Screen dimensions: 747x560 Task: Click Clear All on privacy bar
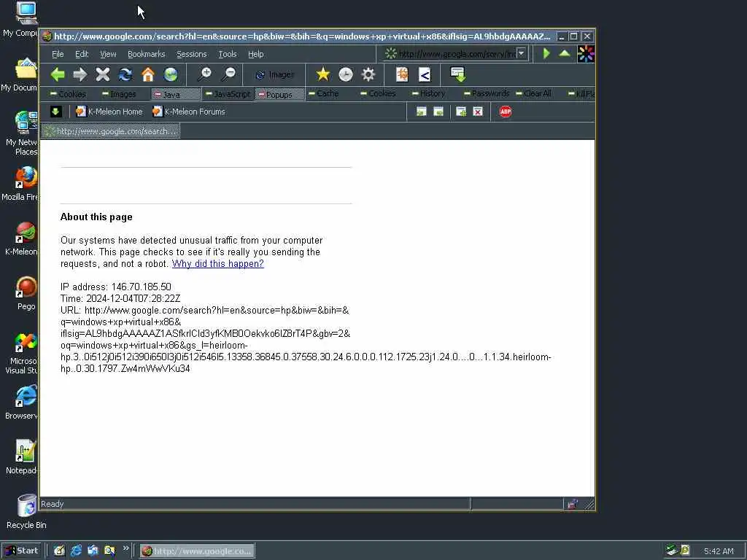534,93
